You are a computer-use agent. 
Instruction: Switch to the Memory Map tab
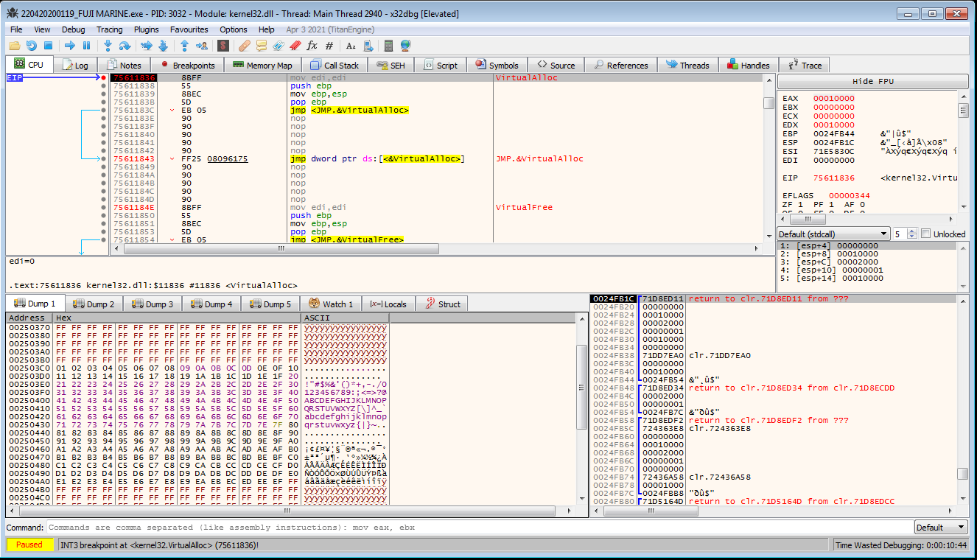[x=263, y=65]
